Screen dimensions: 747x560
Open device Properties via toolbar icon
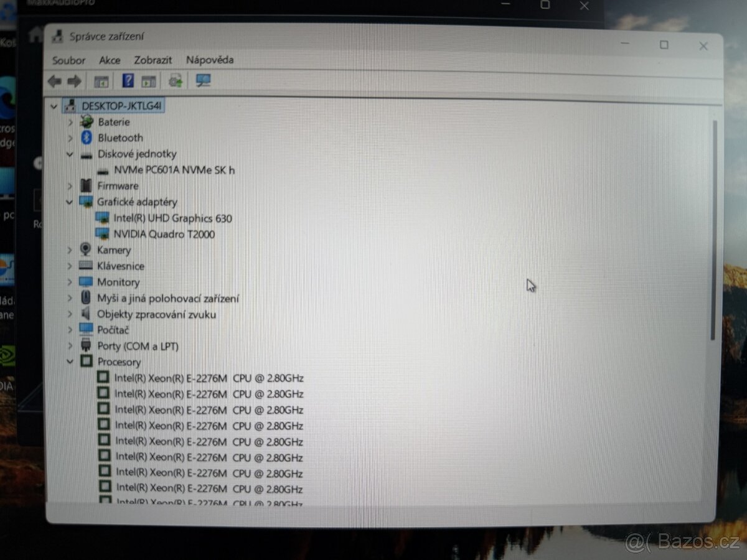149,80
